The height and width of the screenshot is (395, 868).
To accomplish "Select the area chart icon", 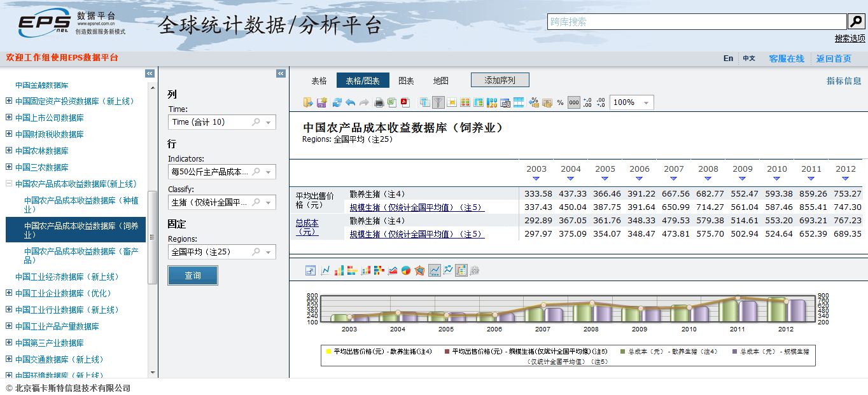I will (393, 270).
